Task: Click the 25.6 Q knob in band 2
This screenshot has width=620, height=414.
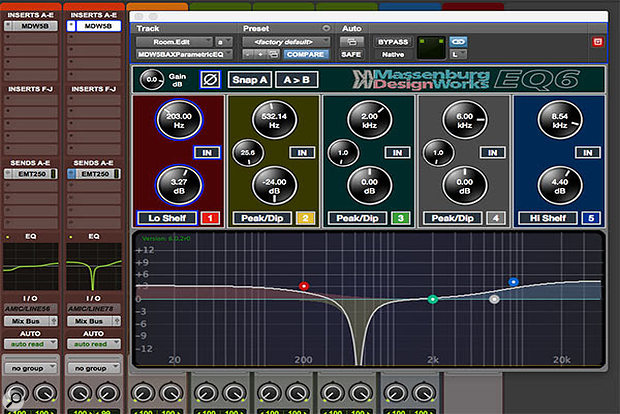Action: click(x=248, y=153)
